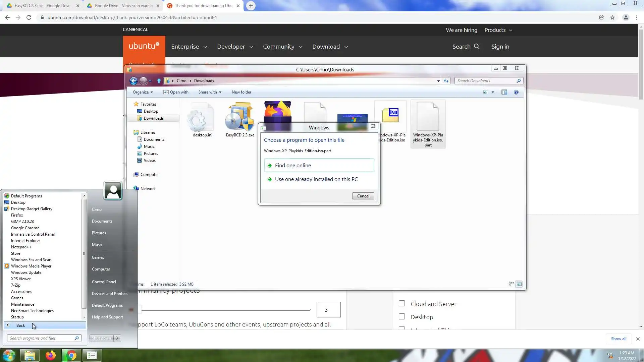Cancel the open-with dialog
Image resolution: width=644 pixels, height=362 pixels.
click(x=363, y=196)
